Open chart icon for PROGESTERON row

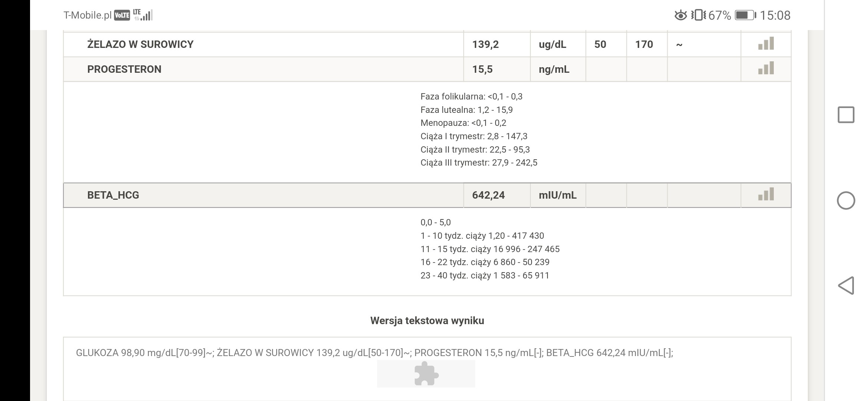766,69
